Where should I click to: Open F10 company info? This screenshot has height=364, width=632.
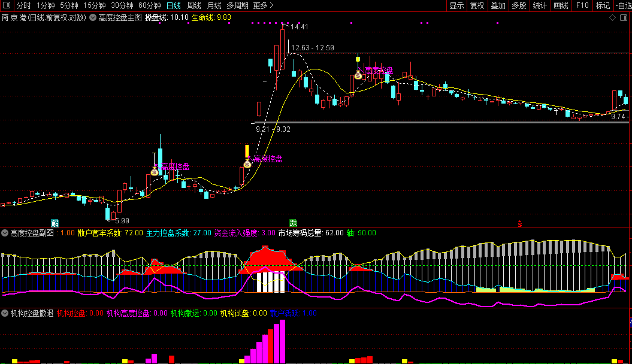click(582, 5)
